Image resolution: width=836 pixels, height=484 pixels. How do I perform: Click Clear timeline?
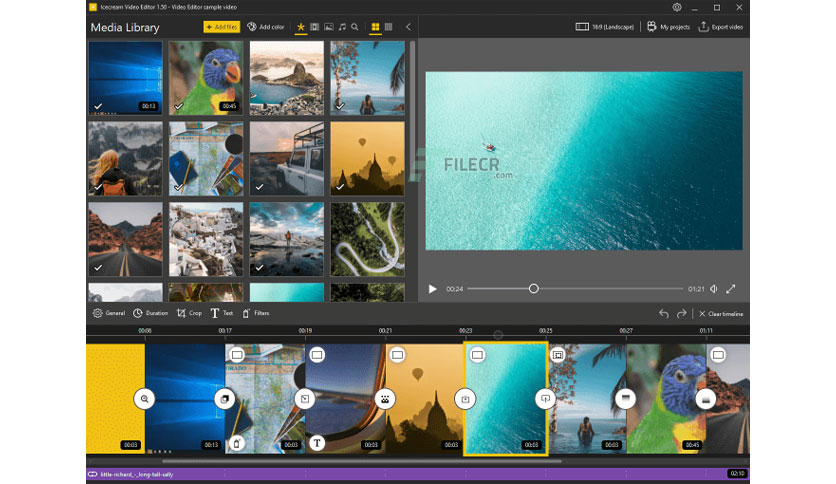[721, 313]
